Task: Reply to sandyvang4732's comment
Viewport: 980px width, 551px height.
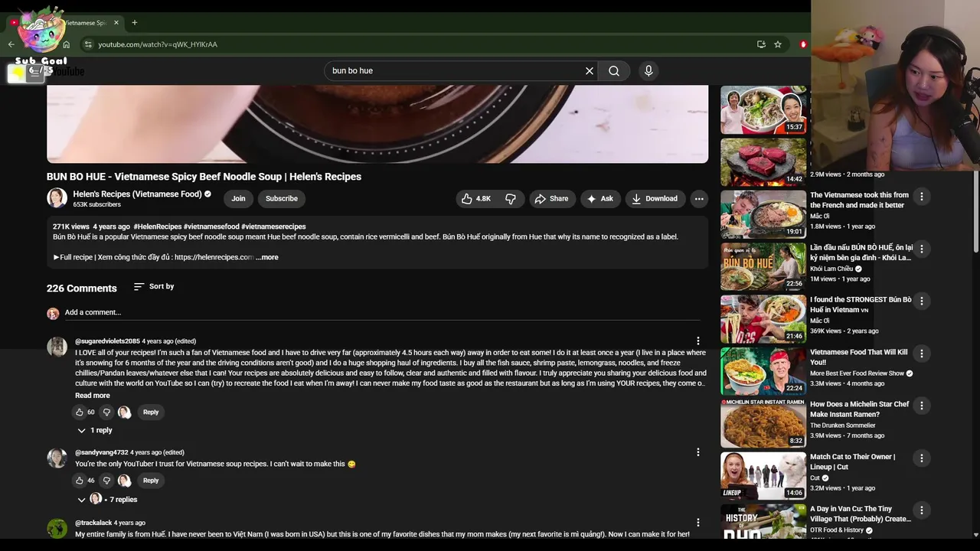Action: coord(151,481)
